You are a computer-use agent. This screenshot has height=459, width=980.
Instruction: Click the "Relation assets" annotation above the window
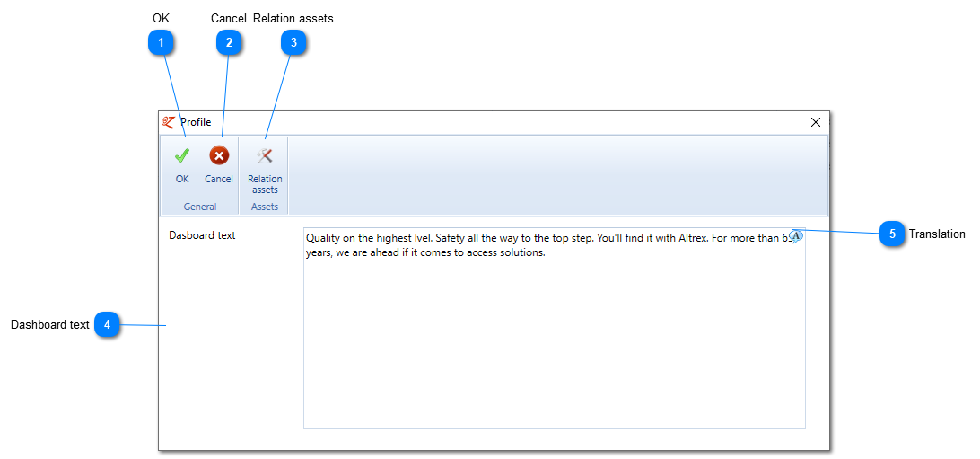coord(293,18)
